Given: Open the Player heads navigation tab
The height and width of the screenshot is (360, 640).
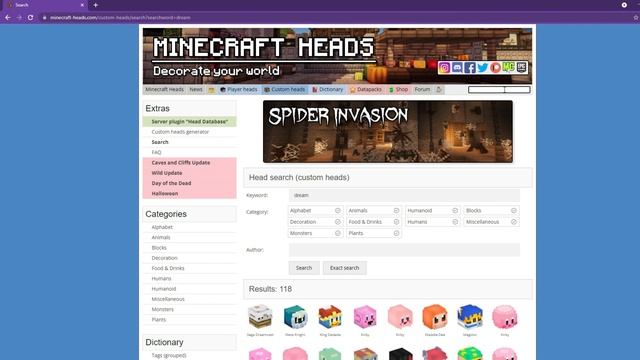Looking at the screenshot, I should (239, 89).
